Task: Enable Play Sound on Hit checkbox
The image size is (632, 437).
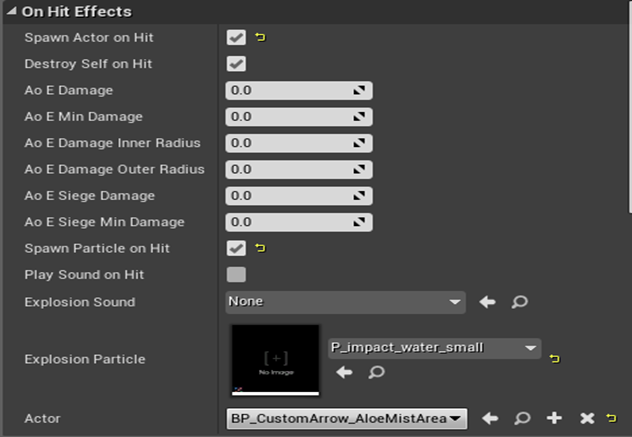Action: (x=236, y=274)
